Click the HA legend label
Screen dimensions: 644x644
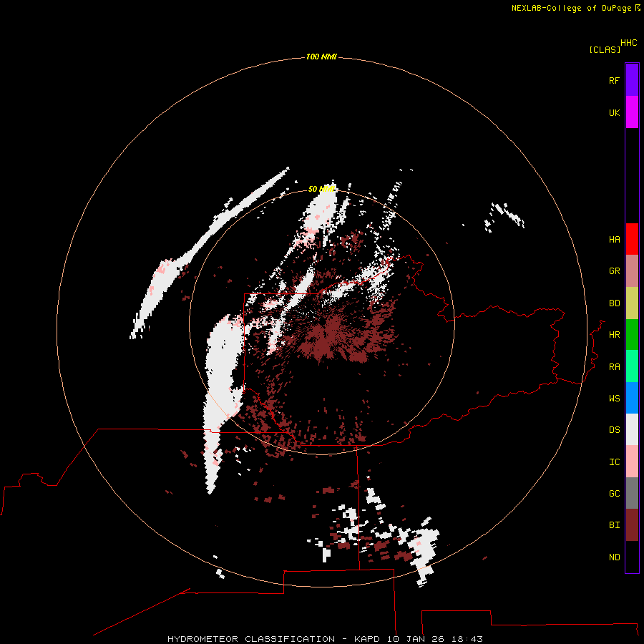(614, 240)
